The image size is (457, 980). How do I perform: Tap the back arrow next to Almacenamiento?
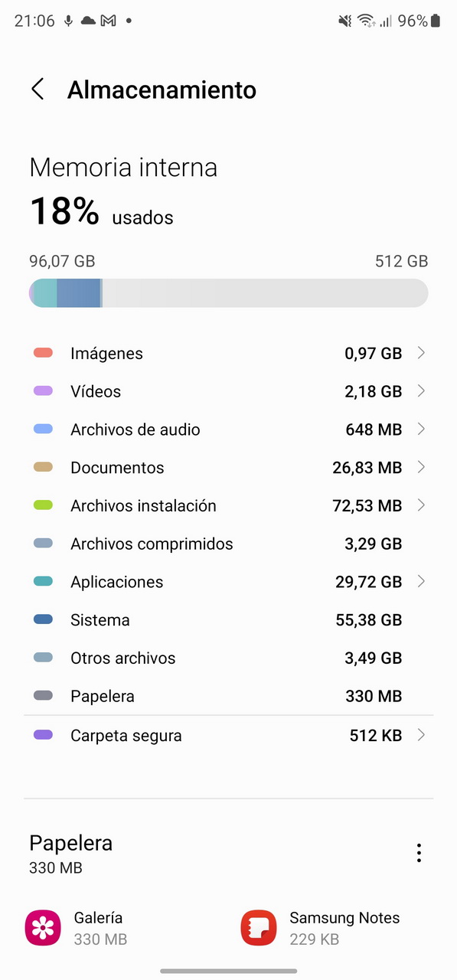tap(37, 90)
